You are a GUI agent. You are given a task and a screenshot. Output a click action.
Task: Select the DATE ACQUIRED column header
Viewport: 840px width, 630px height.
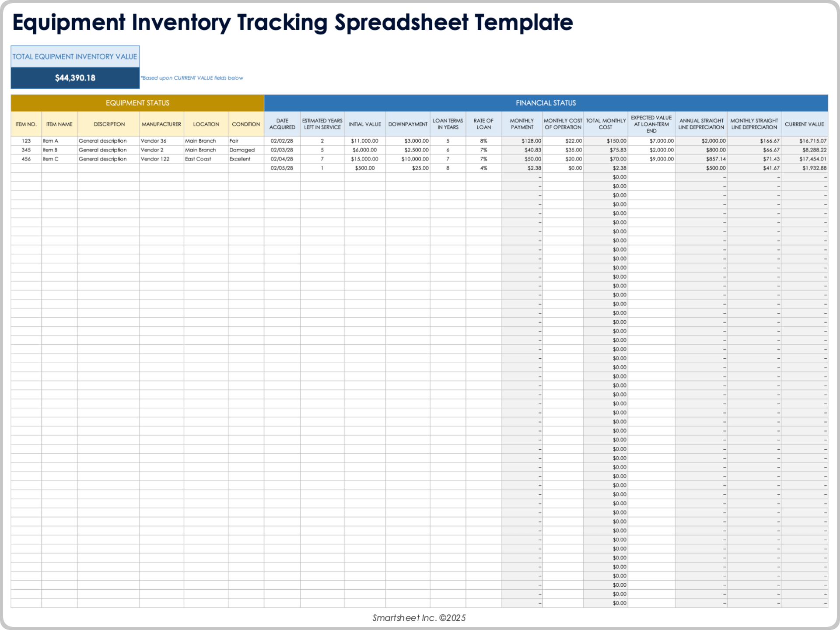click(x=282, y=124)
